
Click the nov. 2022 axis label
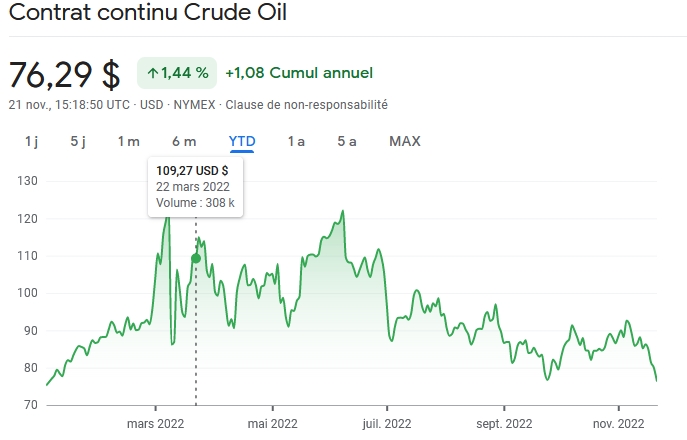[x=619, y=422]
